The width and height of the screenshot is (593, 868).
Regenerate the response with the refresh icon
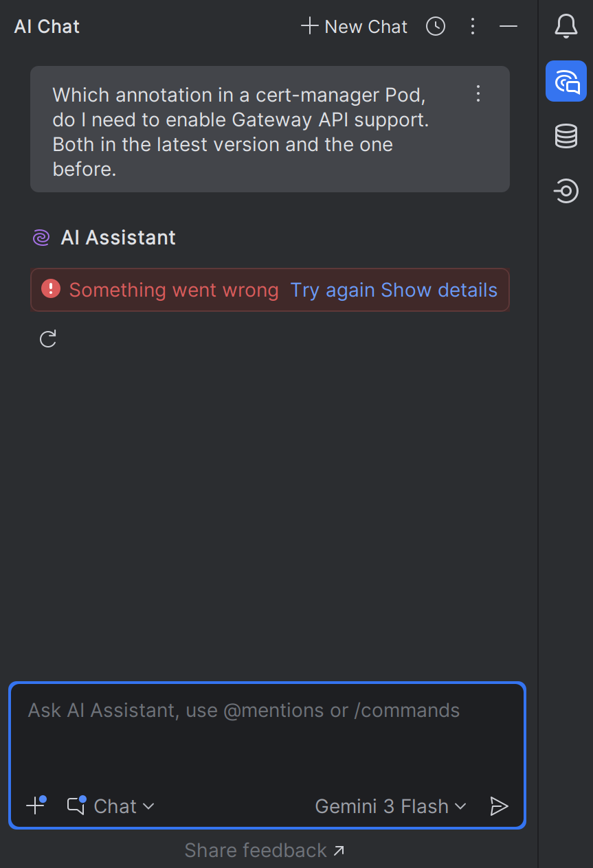coord(48,339)
